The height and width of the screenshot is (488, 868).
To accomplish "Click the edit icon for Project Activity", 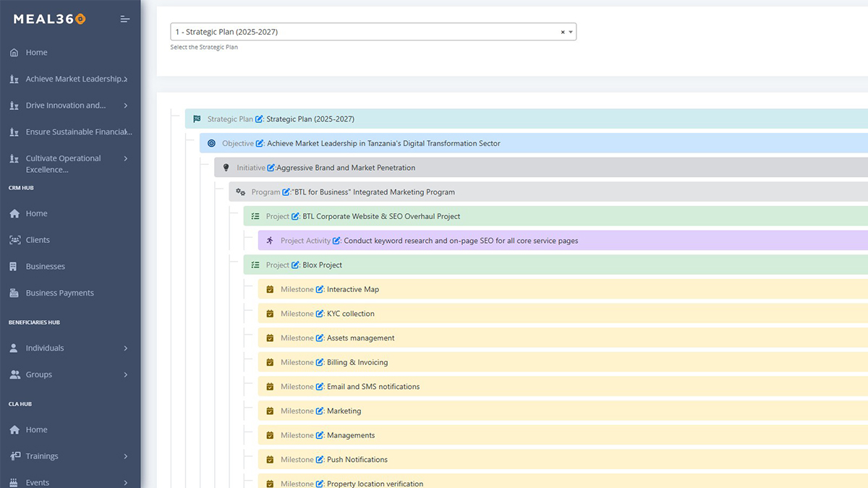I will (x=336, y=241).
